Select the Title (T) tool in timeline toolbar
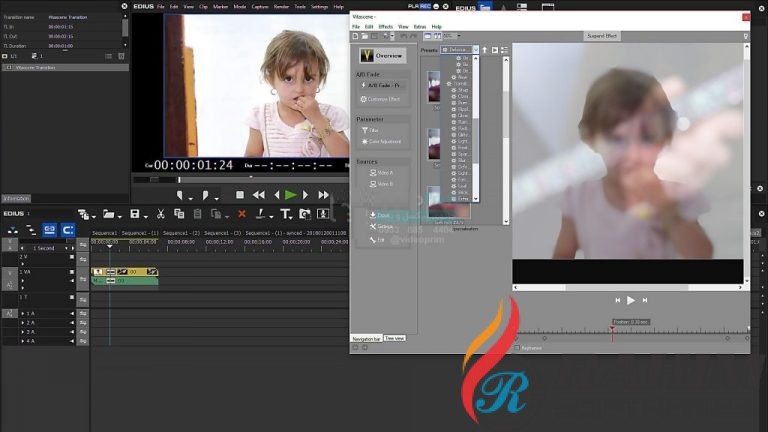 click(285, 214)
